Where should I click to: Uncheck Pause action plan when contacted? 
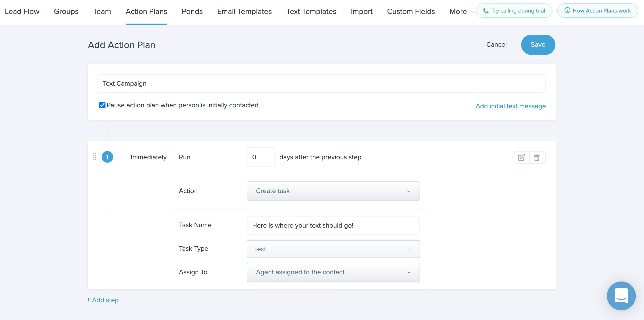click(102, 105)
